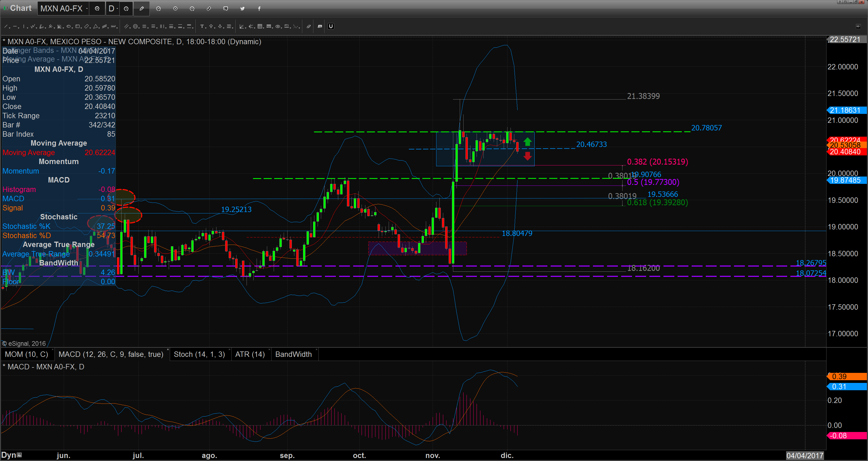Click the Average True Range value row

click(59, 254)
